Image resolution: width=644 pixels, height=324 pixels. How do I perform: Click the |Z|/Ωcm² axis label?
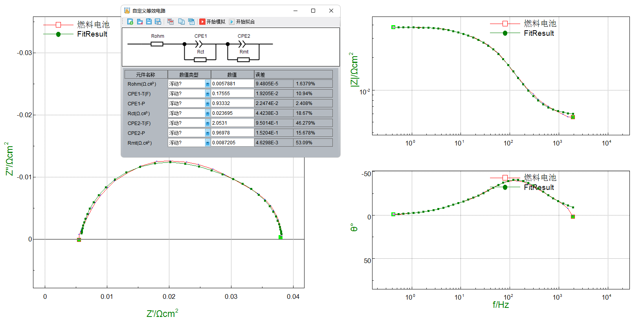point(354,70)
